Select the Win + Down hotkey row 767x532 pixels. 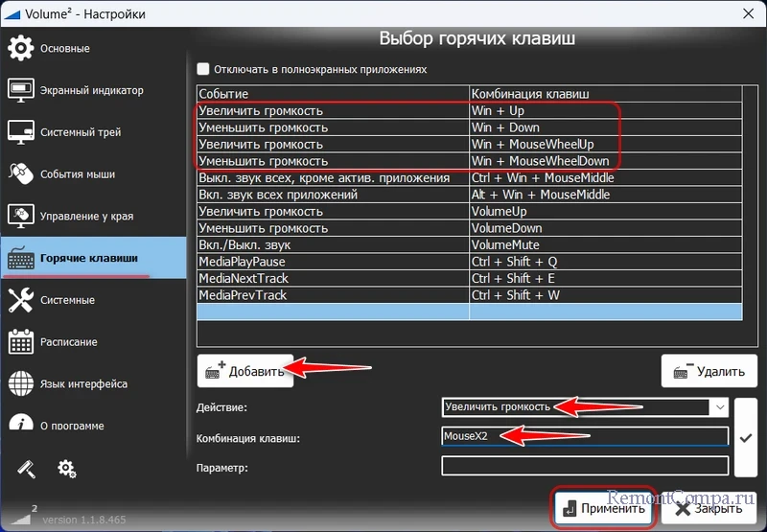470,127
